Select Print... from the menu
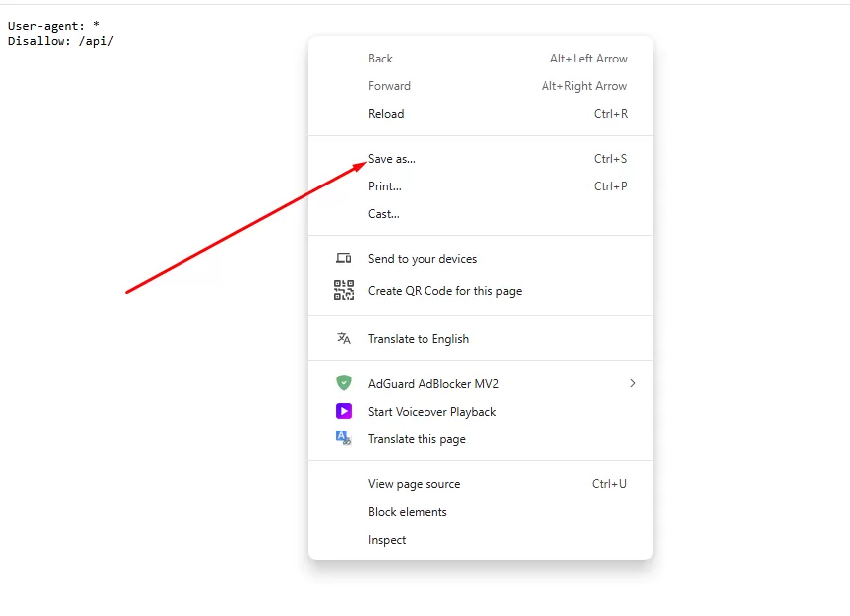850x616 pixels. coord(385,186)
